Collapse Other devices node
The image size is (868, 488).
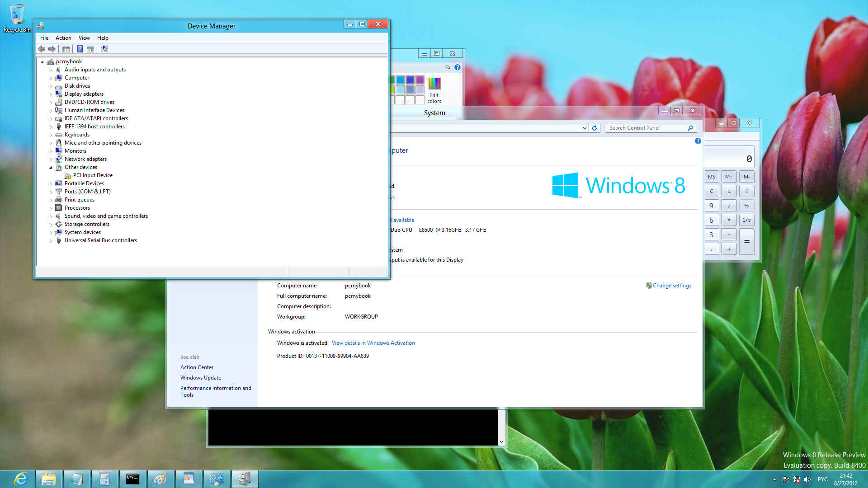[x=51, y=168]
